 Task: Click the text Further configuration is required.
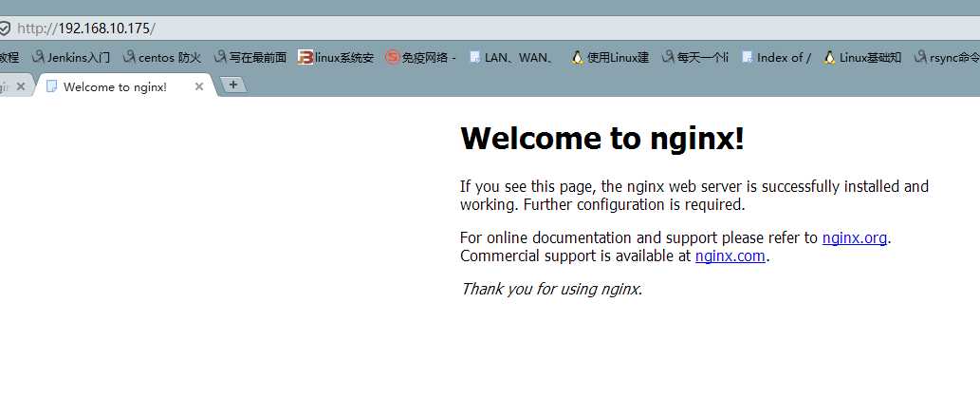coord(635,204)
